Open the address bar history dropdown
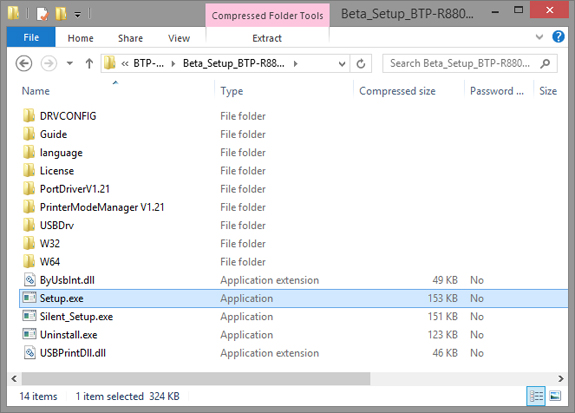The width and height of the screenshot is (575, 413). (x=342, y=64)
